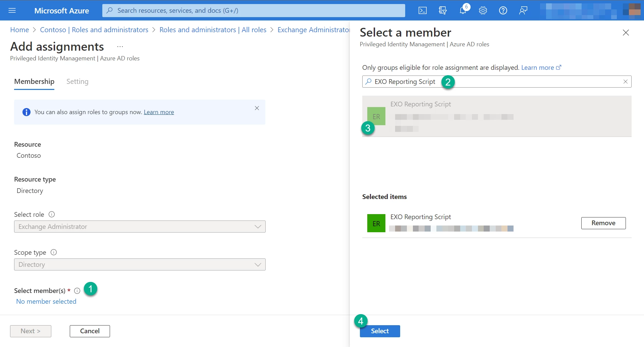644x347 pixels.
Task: Select the Membership tab
Action: [34, 82]
